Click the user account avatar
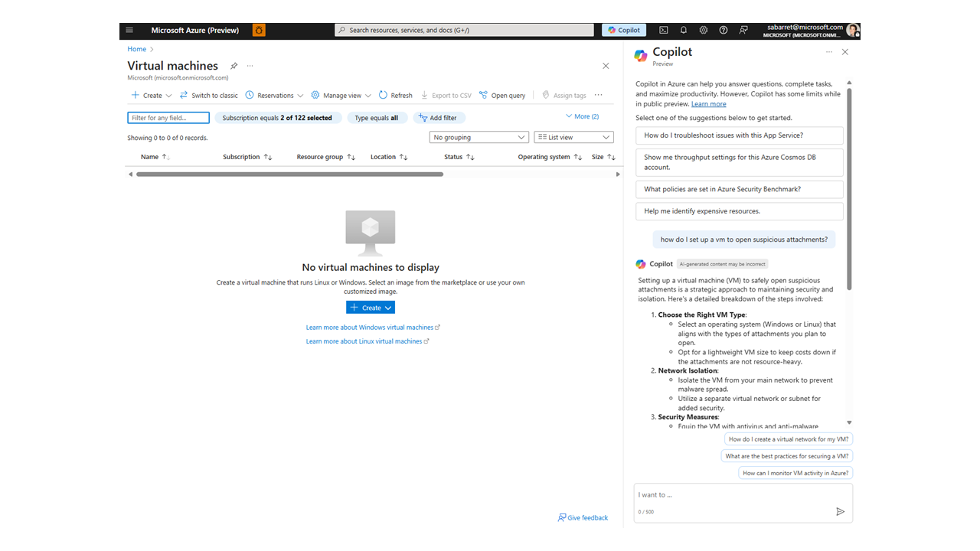 click(853, 30)
